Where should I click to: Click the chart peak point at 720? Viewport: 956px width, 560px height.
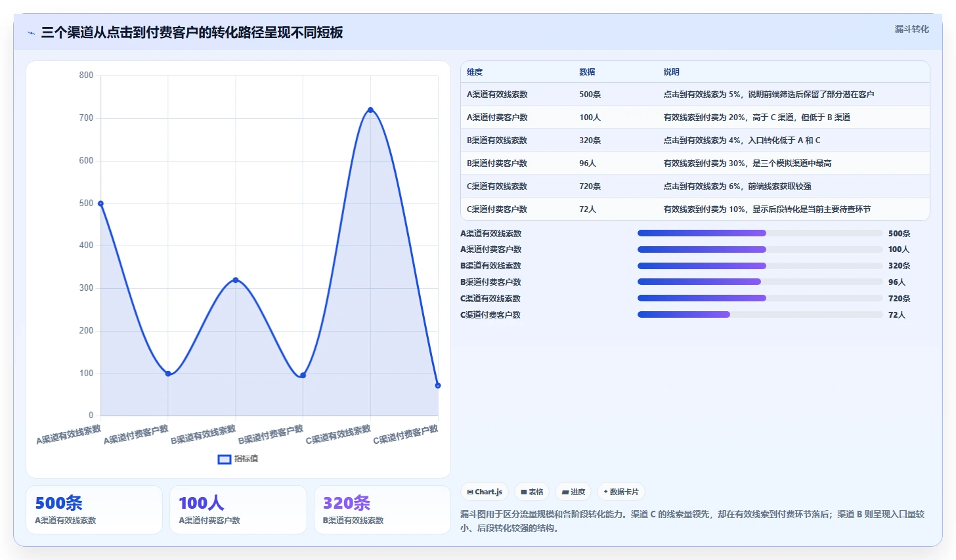pos(370,110)
